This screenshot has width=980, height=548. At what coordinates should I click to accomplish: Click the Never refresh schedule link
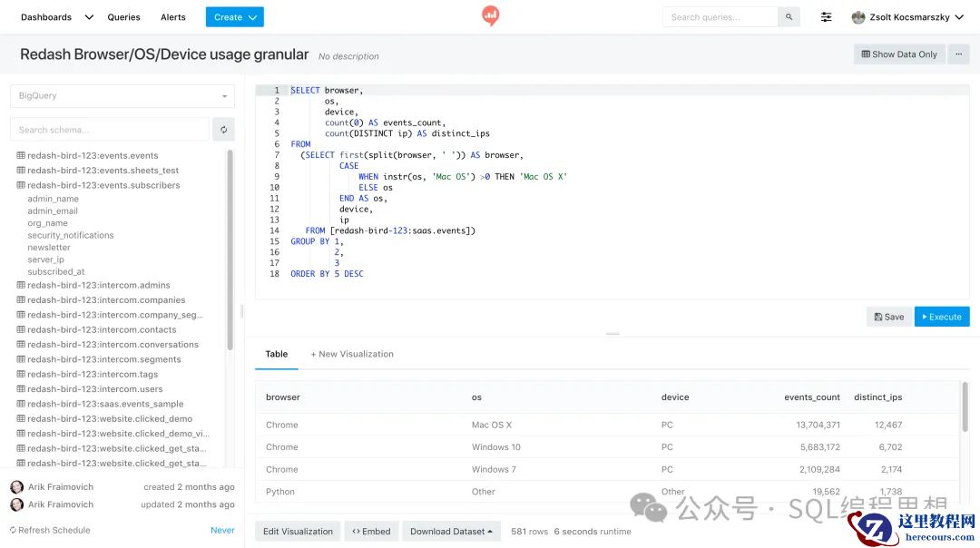click(x=222, y=530)
